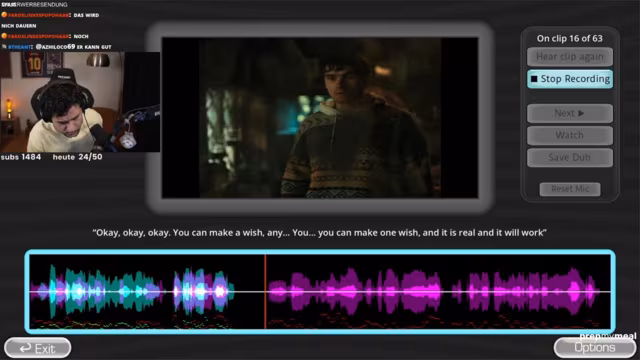Screen dimensions: 640x360
Task: Click chat message 'ER KANN GUT'
Action: click(94, 47)
